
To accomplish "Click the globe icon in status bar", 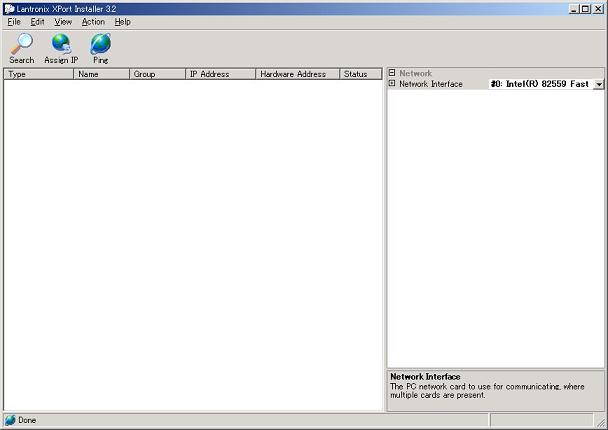I will tap(10, 420).
